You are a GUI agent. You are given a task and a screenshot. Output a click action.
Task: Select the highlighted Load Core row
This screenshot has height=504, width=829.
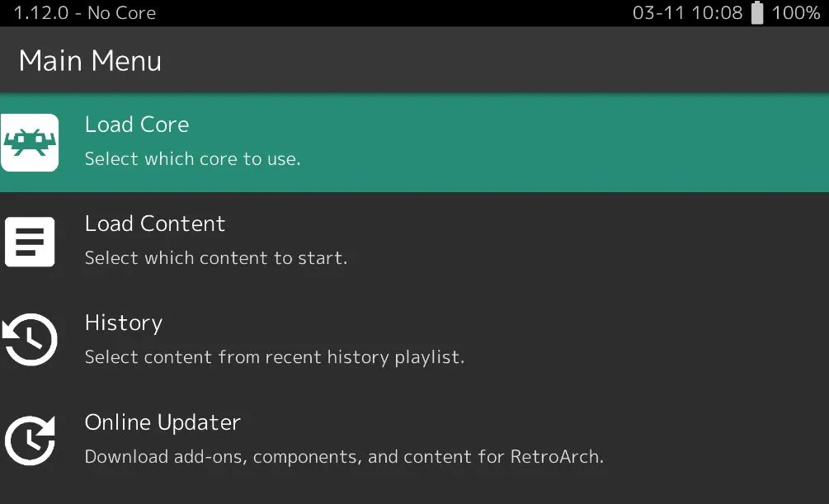click(330, 142)
